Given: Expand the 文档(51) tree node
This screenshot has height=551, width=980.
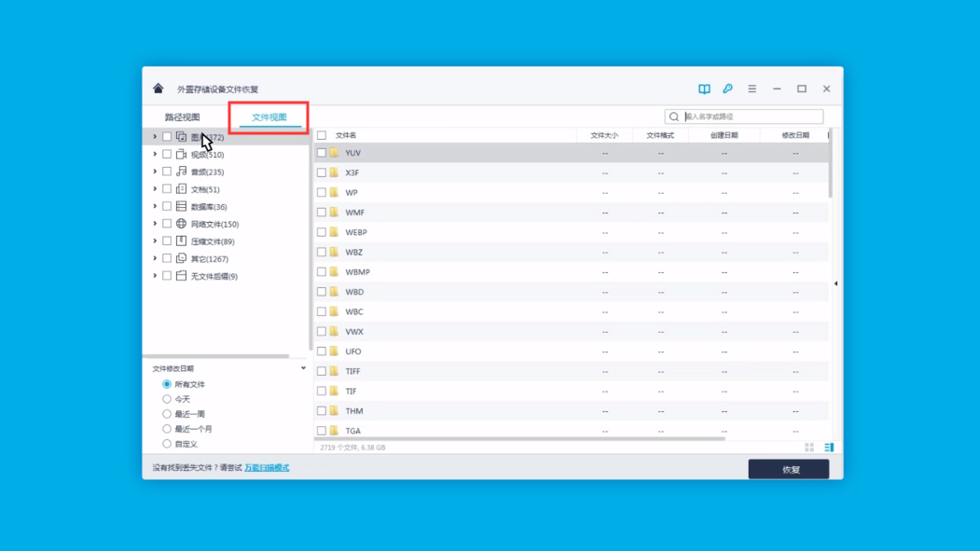Looking at the screenshot, I should tap(155, 188).
